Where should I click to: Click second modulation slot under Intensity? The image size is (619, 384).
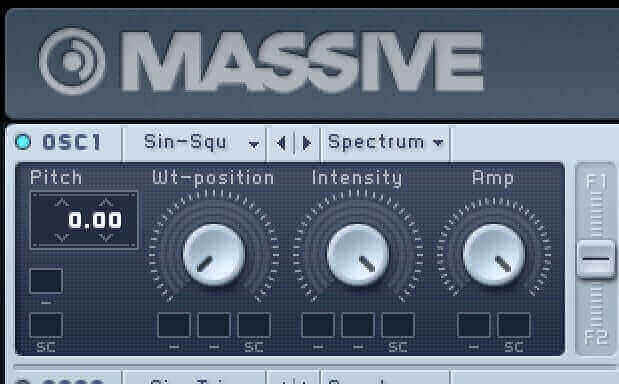(358, 325)
